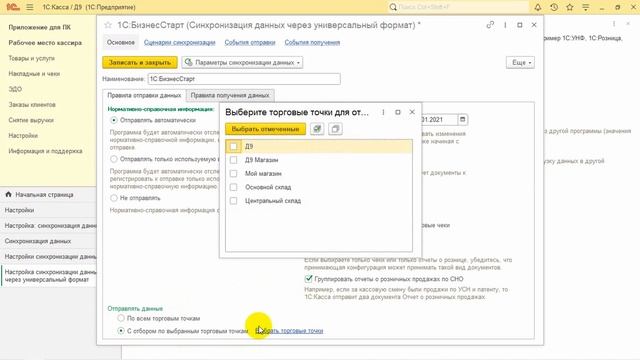Click the 1C logo icon

coord(13,7)
